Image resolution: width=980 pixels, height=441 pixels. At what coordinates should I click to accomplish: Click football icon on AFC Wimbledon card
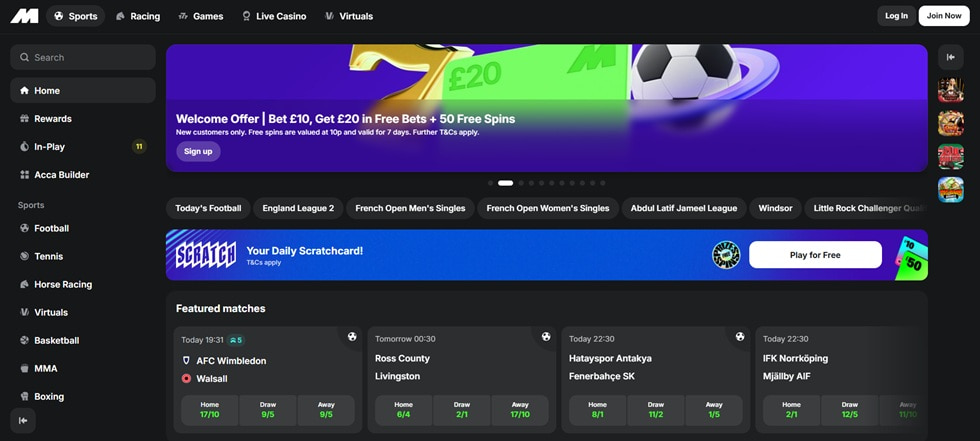[352, 337]
